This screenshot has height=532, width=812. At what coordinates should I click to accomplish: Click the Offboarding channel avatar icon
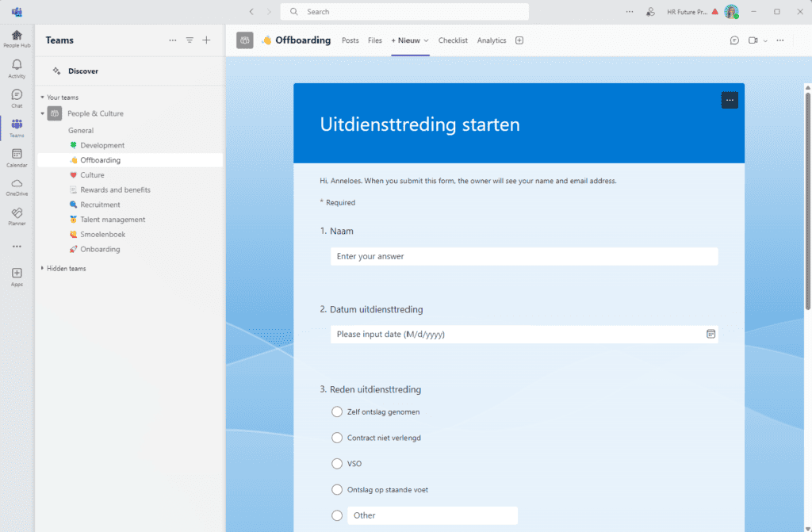point(245,40)
